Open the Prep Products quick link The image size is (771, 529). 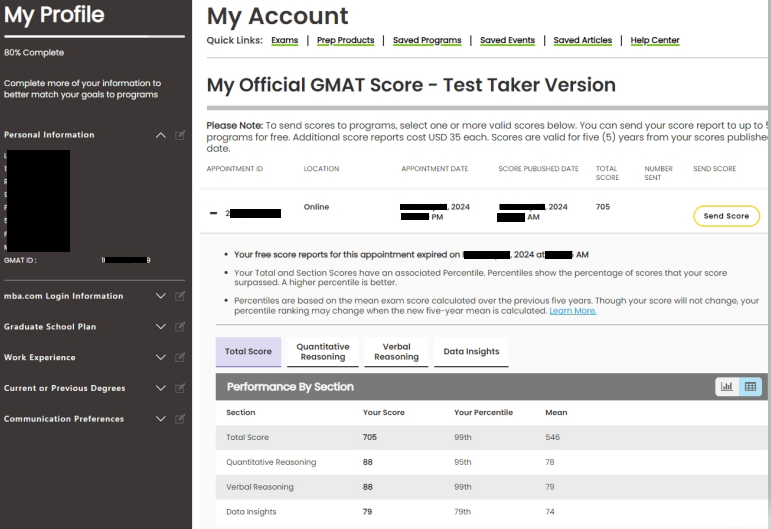(345, 40)
